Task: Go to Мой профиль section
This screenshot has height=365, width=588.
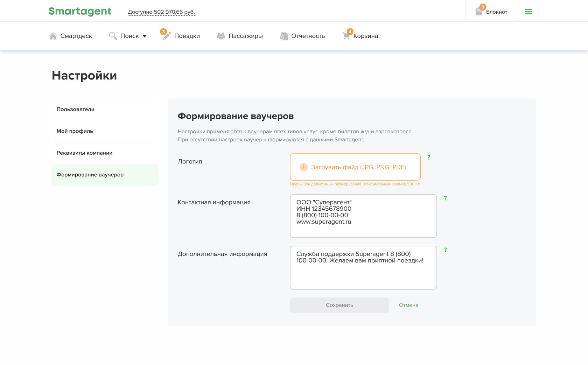Action: tap(75, 131)
